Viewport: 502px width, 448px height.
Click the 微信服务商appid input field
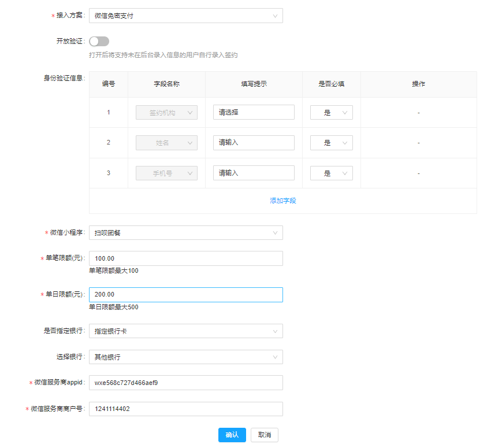(x=185, y=383)
